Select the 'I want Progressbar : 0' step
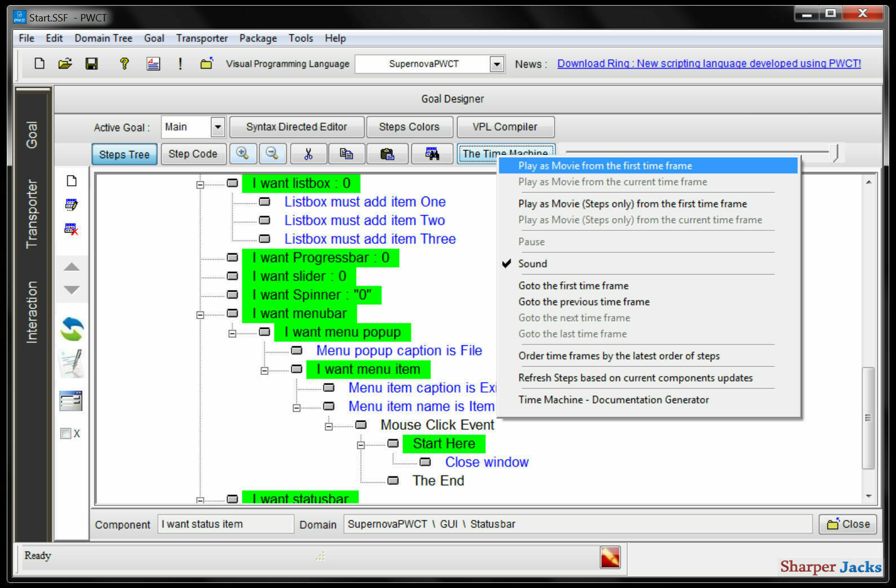 pyautogui.click(x=321, y=258)
